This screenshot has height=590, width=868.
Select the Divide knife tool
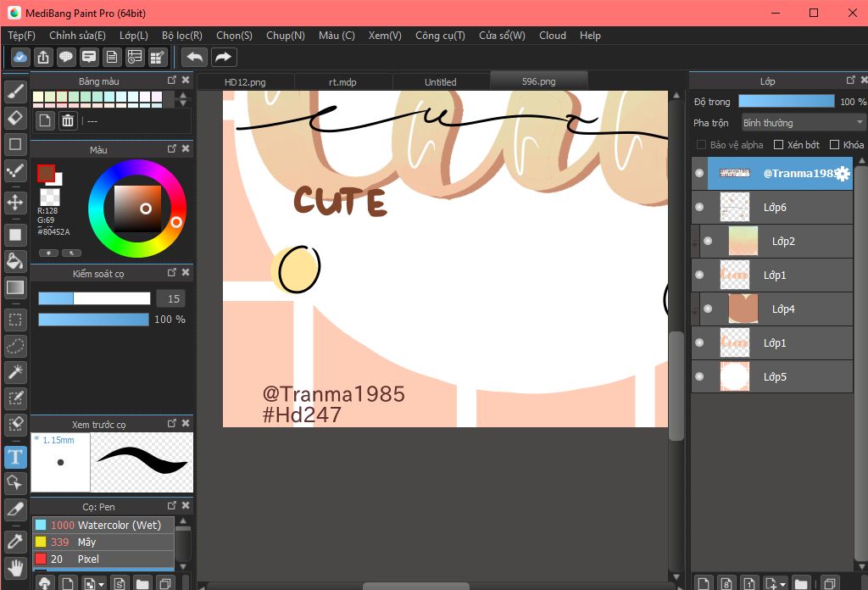click(x=15, y=509)
